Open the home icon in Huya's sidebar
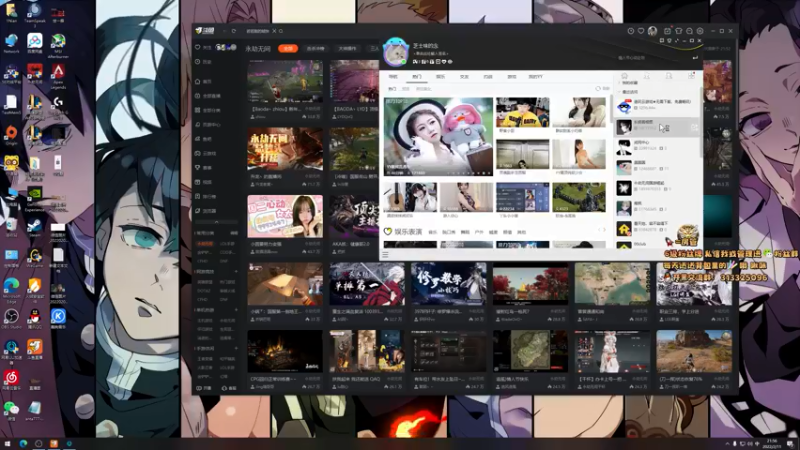The image size is (800, 450). [x=197, y=81]
